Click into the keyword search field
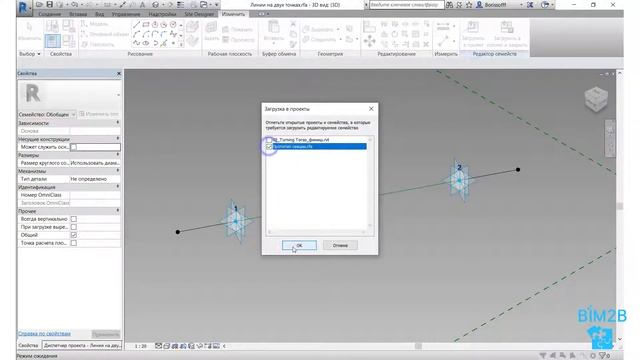640x360 pixels. point(406,5)
